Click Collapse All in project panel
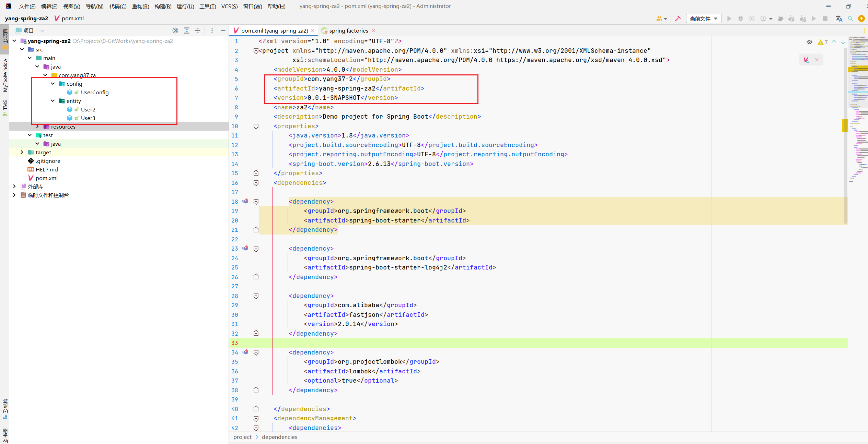The width and height of the screenshot is (868, 444). pos(198,31)
